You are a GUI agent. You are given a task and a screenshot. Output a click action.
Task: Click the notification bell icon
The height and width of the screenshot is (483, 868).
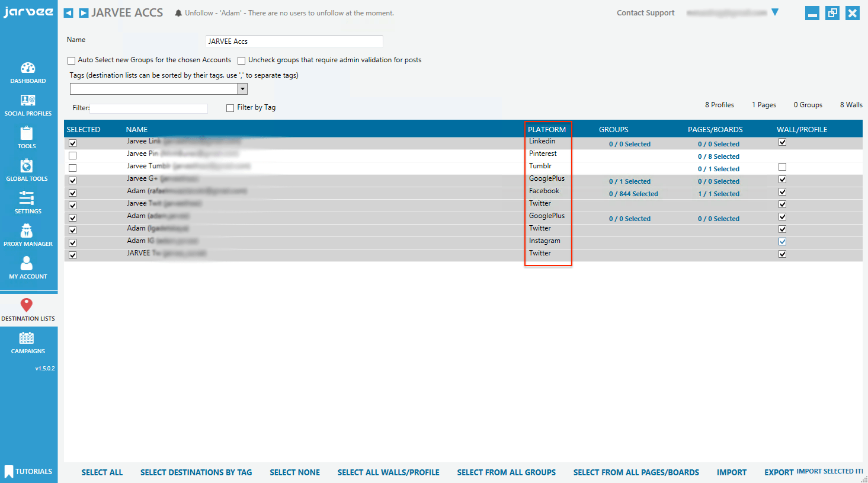pyautogui.click(x=178, y=13)
